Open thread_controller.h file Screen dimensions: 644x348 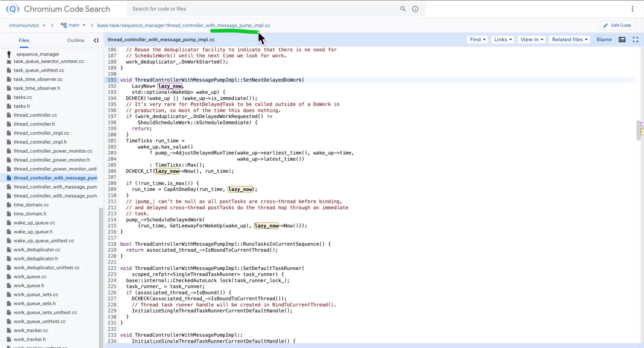[34, 124]
